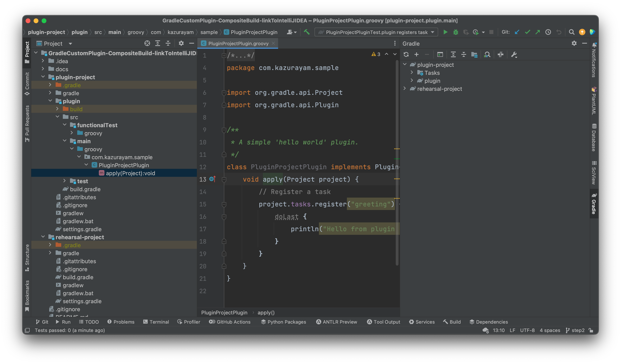The image size is (621, 364).
Task: Hide the Gradle tool window
Action: [584, 43]
